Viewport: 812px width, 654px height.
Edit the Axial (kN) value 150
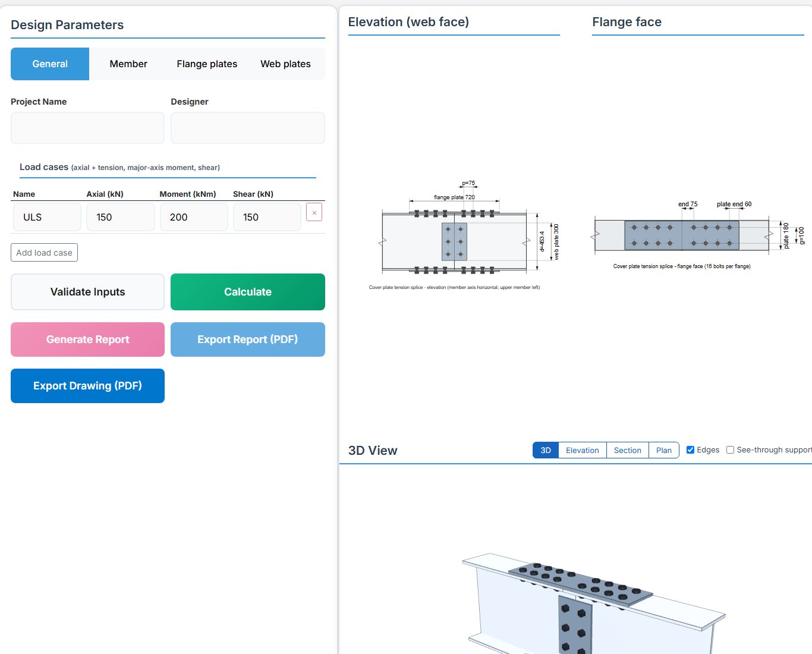pos(121,217)
